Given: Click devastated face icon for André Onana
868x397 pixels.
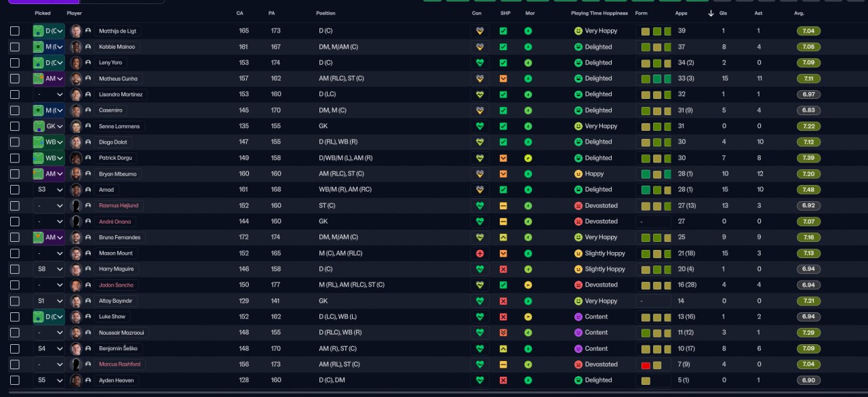Looking at the screenshot, I should [x=578, y=222].
